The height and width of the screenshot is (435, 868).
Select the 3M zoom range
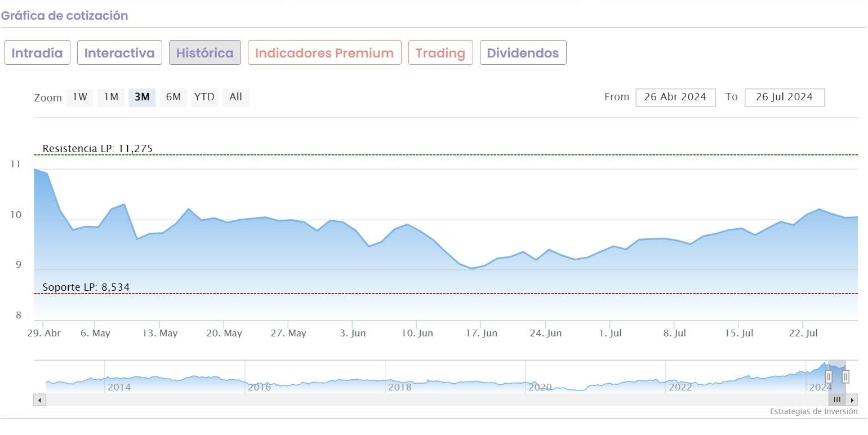click(142, 97)
